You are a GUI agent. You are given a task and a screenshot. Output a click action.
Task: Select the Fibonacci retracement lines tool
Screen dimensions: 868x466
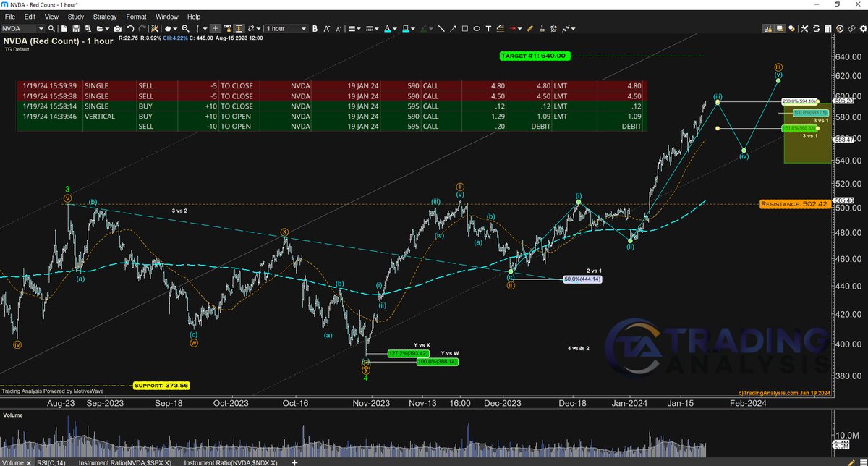coord(501,28)
